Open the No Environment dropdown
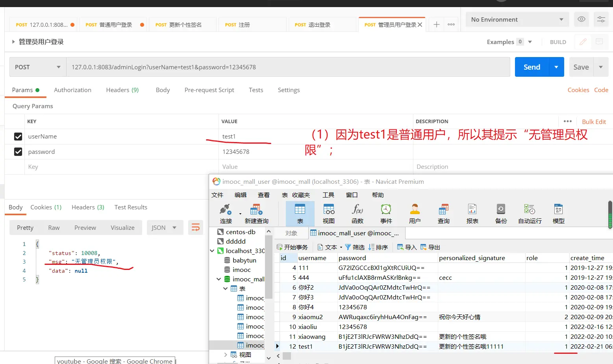 pos(517,20)
